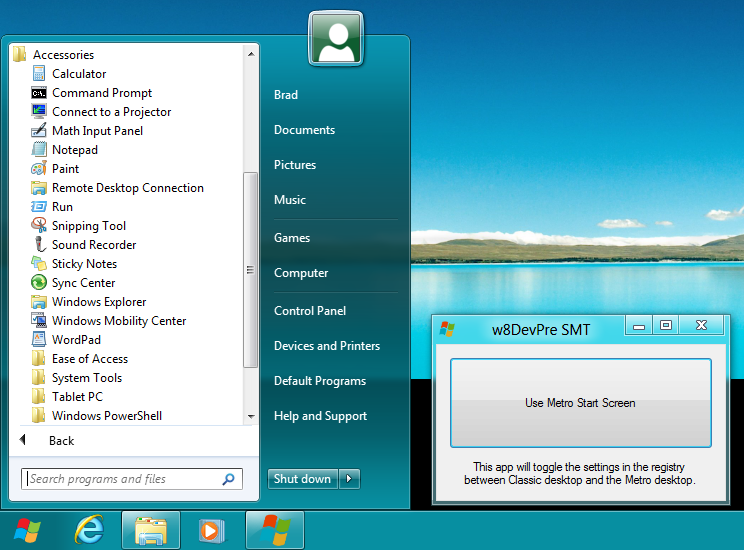Image resolution: width=744 pixels, height=550 pixels.
Task: Open Help and Support
Action: pos(320,416)
